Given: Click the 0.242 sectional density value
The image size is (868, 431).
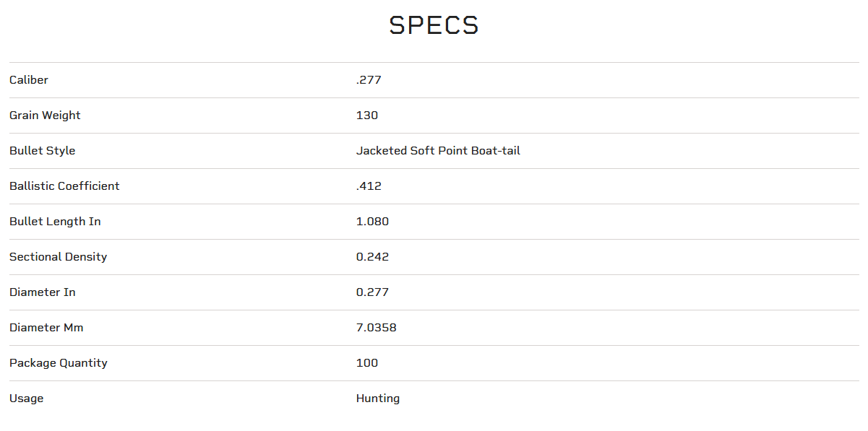Looking at the screenshot, I should 372,257.
